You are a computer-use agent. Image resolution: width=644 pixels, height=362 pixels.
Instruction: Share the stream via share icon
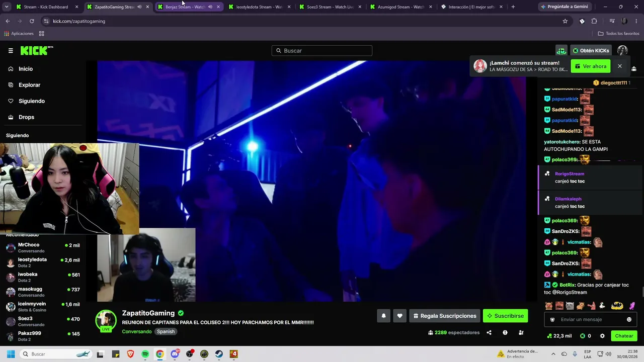489,332
